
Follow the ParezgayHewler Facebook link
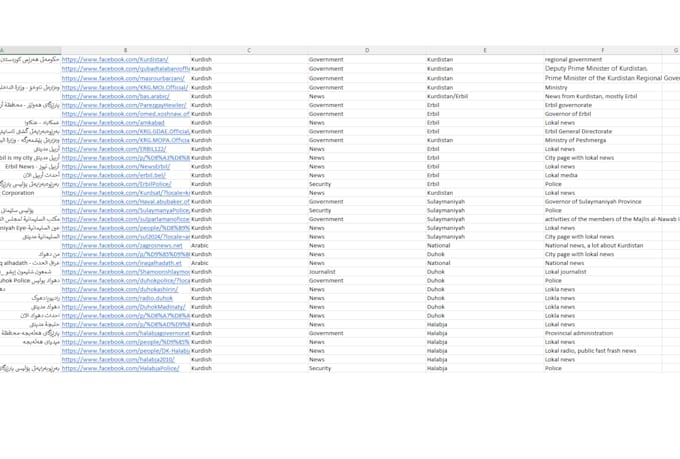(x=124, y=105)
